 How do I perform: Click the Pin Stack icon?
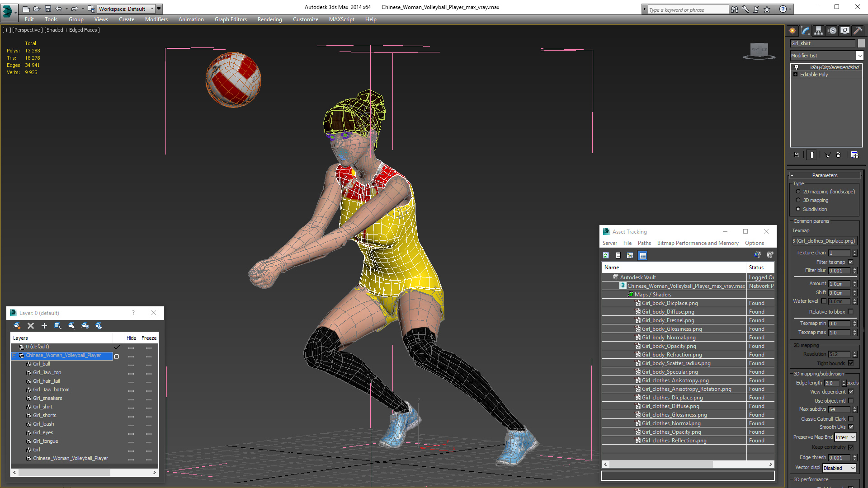796,155
